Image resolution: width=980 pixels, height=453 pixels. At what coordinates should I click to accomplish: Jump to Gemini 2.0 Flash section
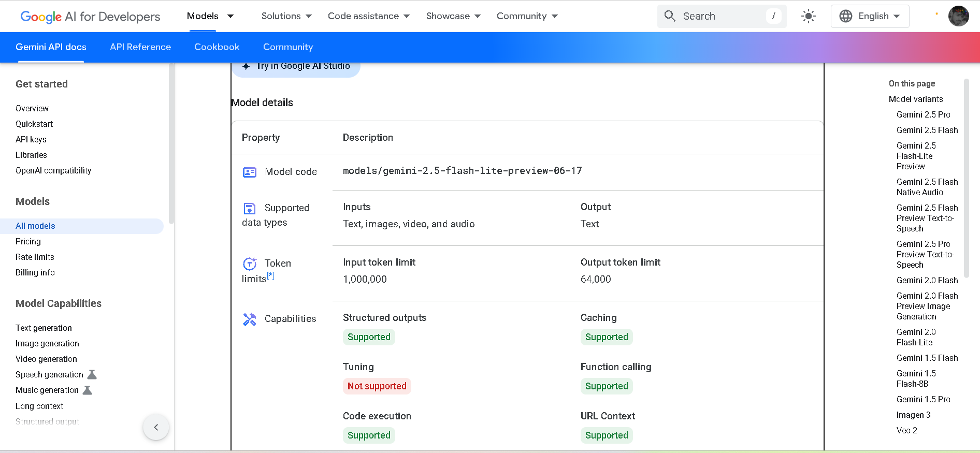pos(927,280)
